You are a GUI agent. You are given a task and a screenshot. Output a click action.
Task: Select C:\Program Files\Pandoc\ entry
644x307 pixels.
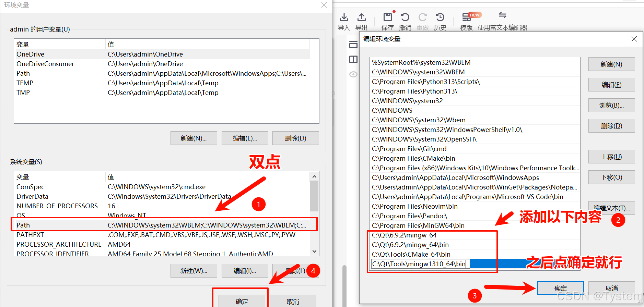(x=475, y=216)
